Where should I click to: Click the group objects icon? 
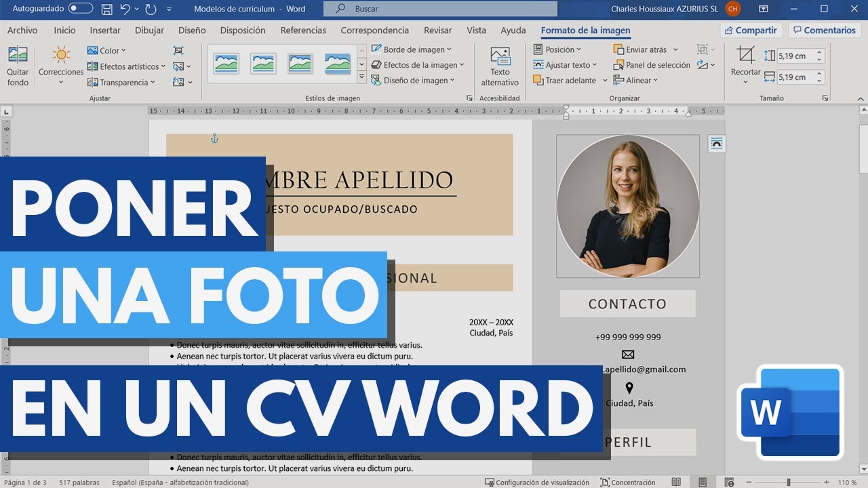[702, 49]
